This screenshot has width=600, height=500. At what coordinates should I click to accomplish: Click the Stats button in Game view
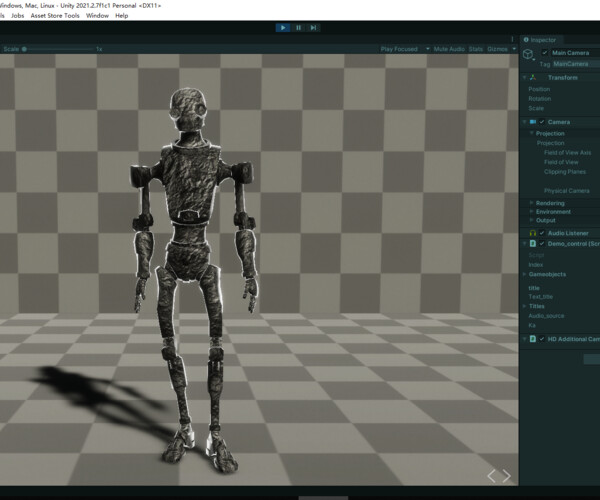pyautogui.click(x=475, y=48)
